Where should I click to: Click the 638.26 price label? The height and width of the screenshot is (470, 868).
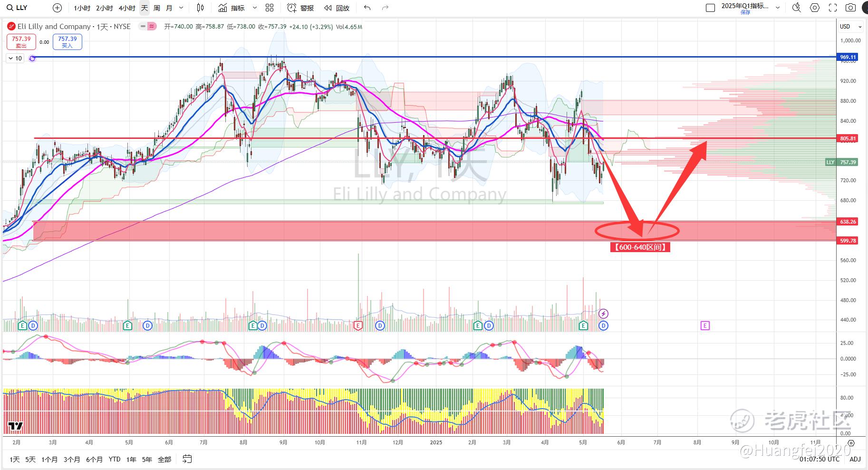[x=848, y=222]
